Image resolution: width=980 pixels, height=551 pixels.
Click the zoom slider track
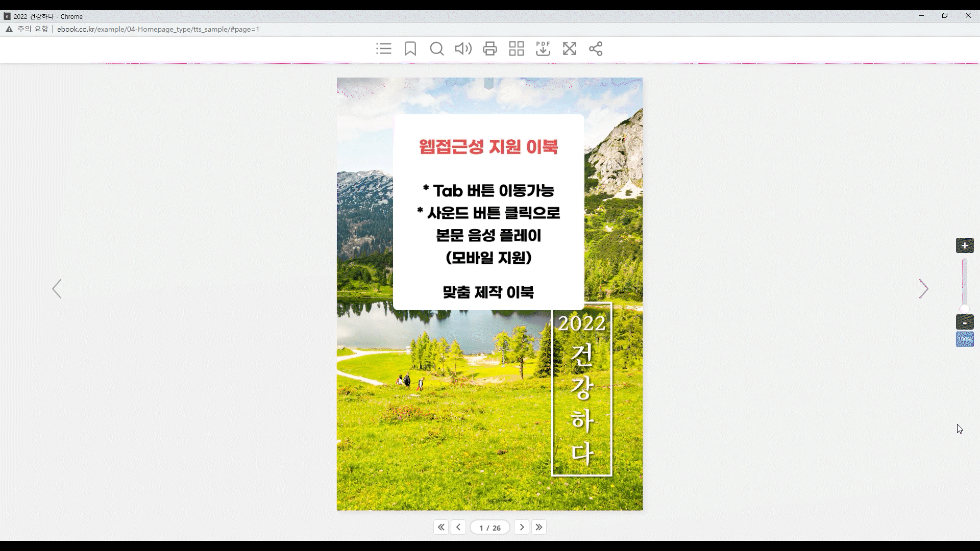(x=965, y=283)
